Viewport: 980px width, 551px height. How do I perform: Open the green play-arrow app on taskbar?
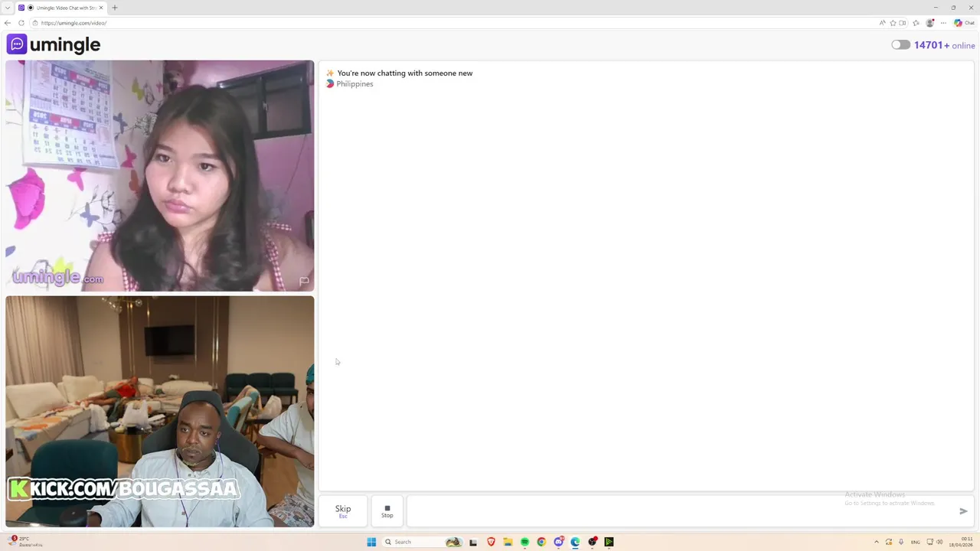pos(609,542)
